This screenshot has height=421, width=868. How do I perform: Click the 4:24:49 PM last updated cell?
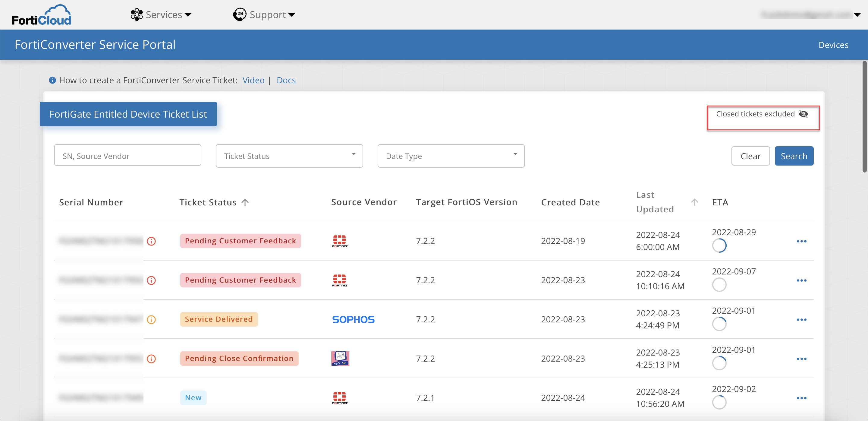click(x=657, y=325)
